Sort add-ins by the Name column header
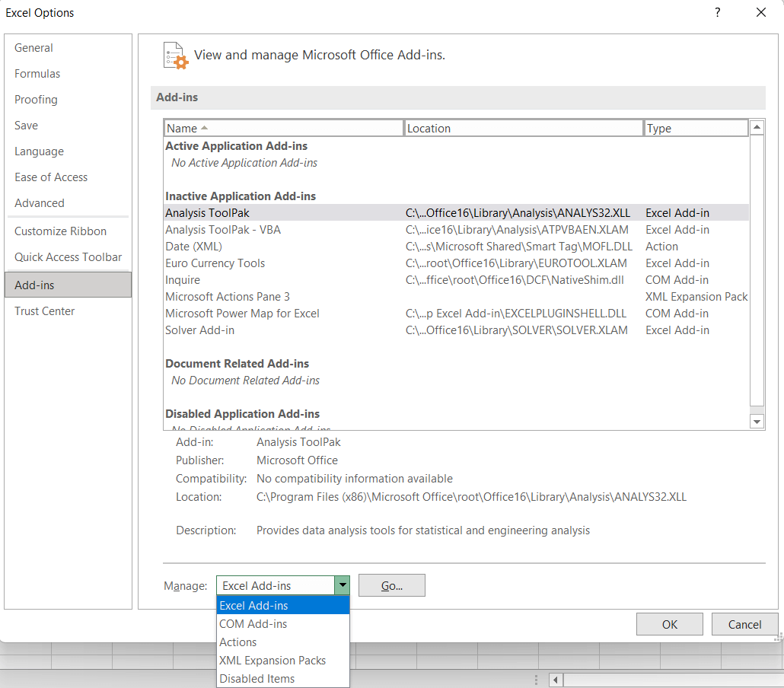Screen dimensions: 784x688 (x=283, y=127)
